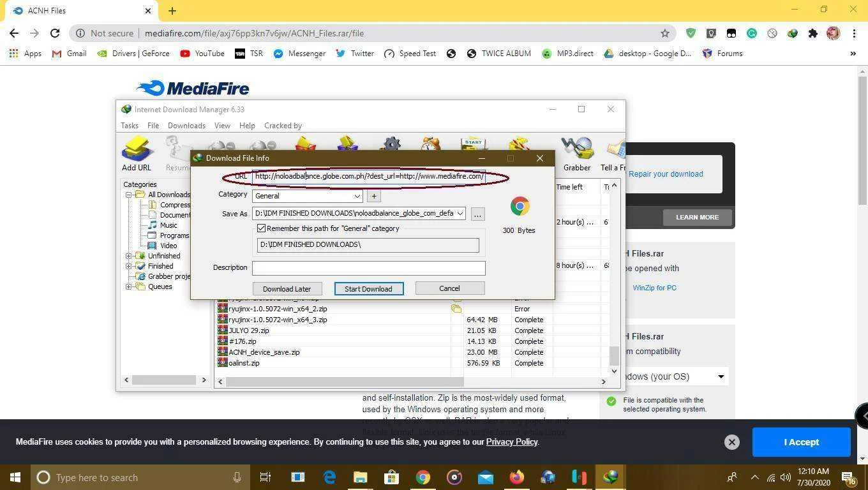Launch Microsoft Edge from the taskbar
868x490 pixels.
[x=329, y=477]
